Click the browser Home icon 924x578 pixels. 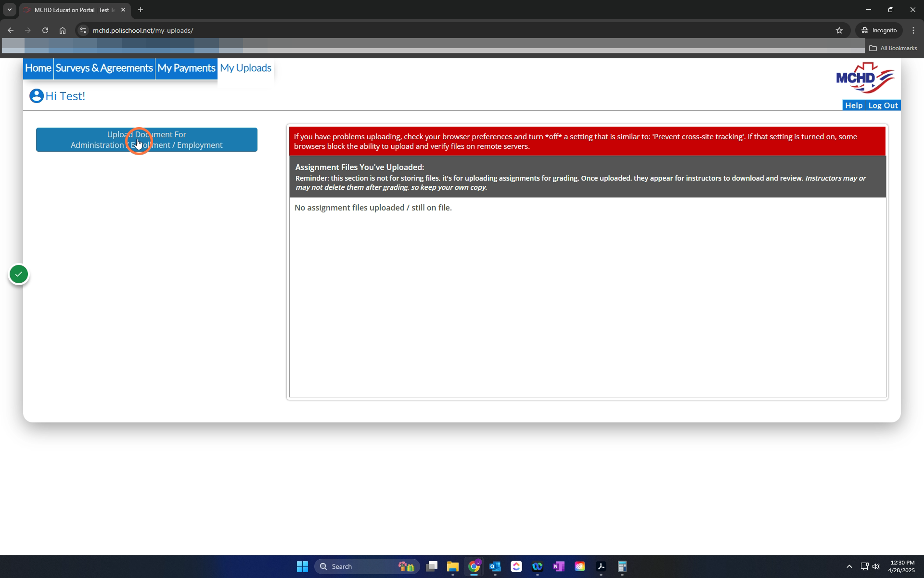tap(63, 30)
